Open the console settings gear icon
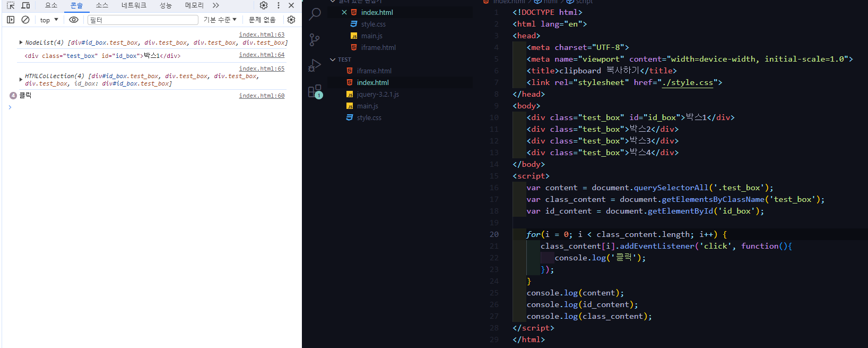The width and height of the screenshot is (868, 348). [x=291, y=20]
